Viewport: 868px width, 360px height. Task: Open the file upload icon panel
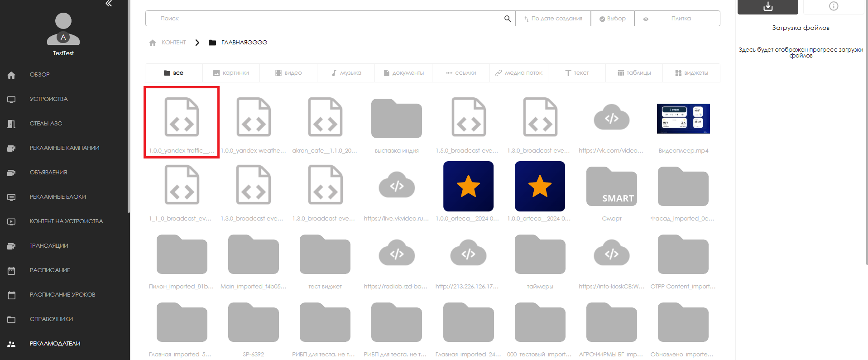coord(767,6)
